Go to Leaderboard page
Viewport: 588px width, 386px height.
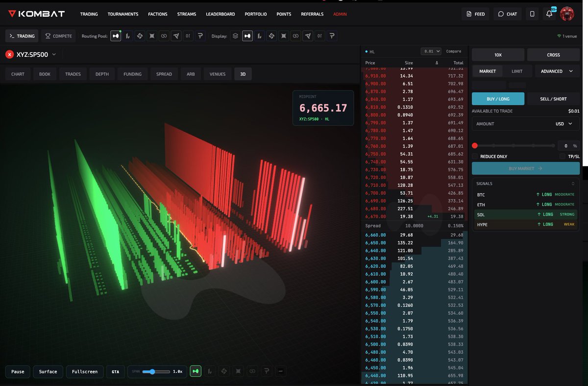point(220,14)
